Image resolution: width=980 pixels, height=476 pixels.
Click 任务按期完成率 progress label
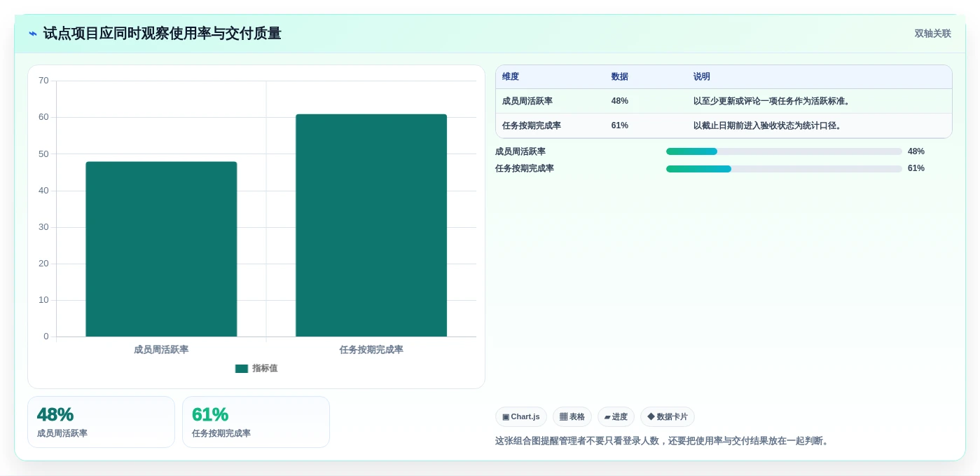[525, 168]
